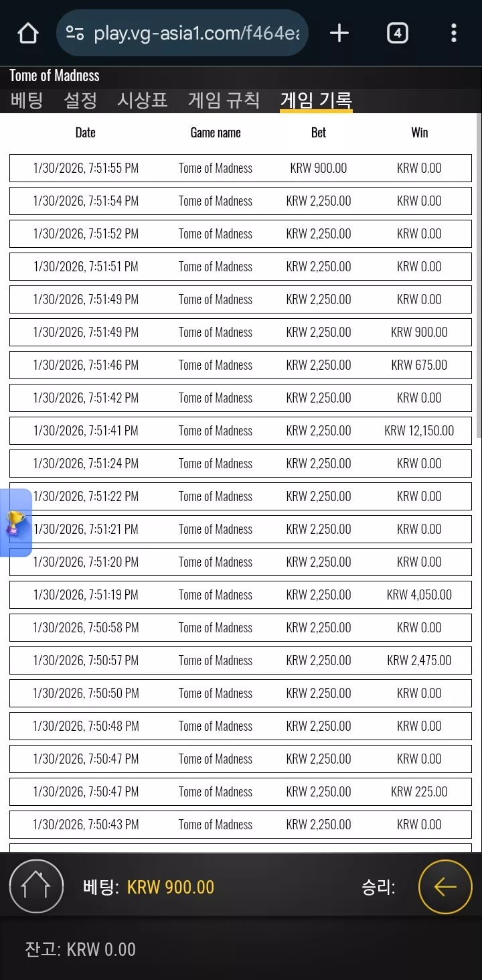This screenshot has width=482, height=980.
Task: Open the 설정 tab
Action: click(x=80, y=100)
